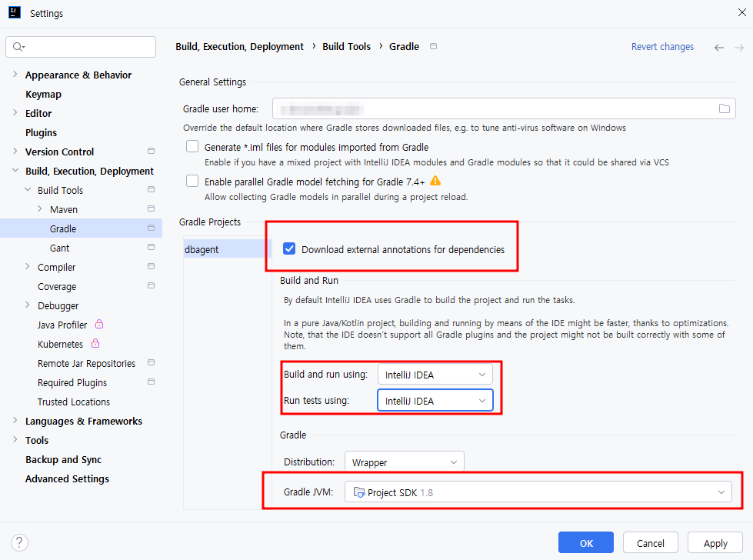Select Gant under Build Tools
The height and width of the screenshot is (560, 753).
59,248
